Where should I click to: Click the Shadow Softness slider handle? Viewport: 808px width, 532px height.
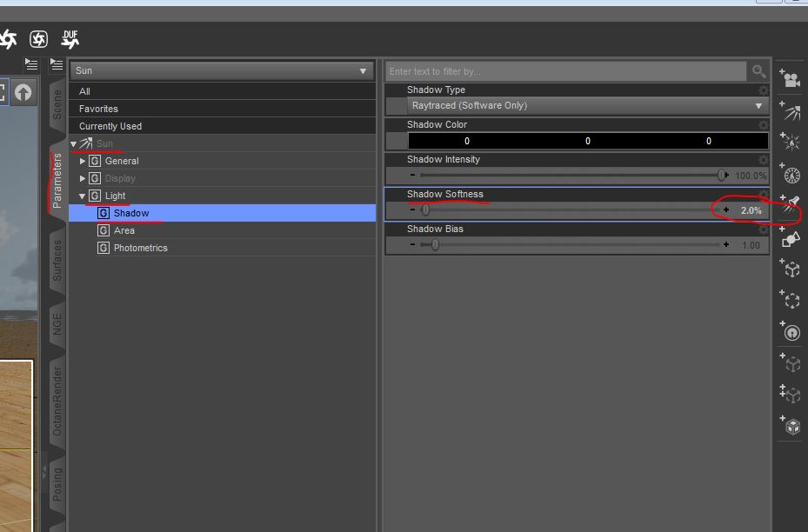[x=425, y=210]
